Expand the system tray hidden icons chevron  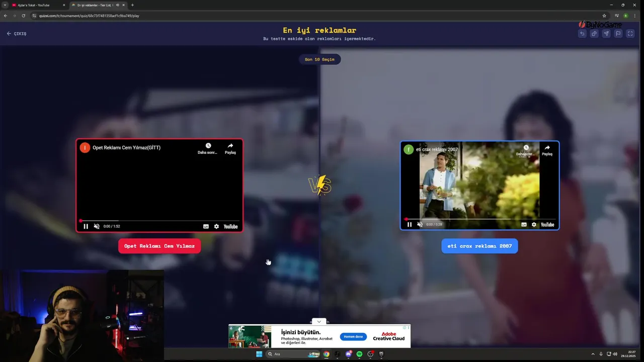pyautogui.click(x=593, y=354)
